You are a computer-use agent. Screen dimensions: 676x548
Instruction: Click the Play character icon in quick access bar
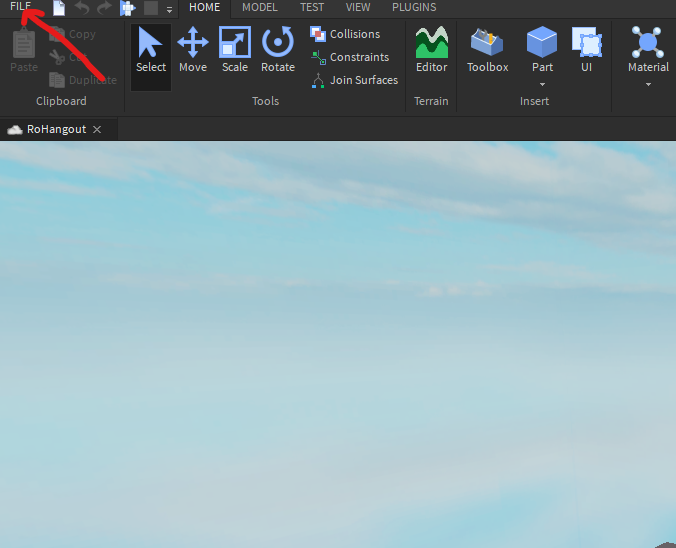128,8
